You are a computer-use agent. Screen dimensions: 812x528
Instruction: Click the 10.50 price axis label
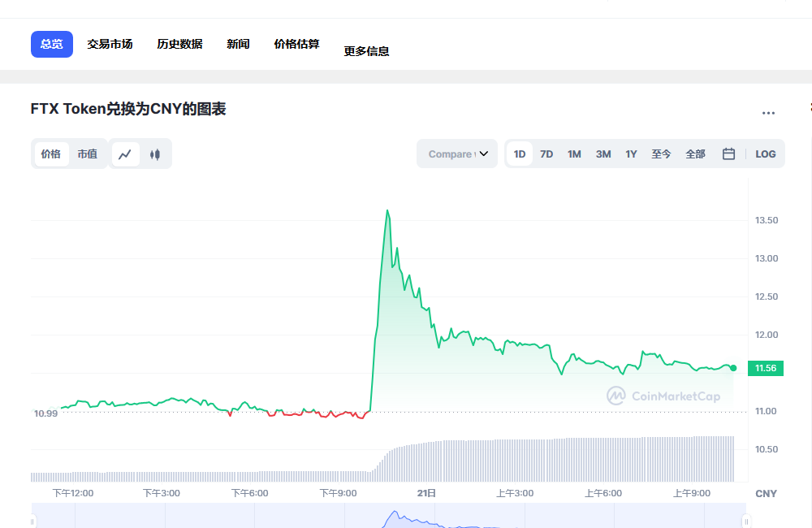(767, 449)
